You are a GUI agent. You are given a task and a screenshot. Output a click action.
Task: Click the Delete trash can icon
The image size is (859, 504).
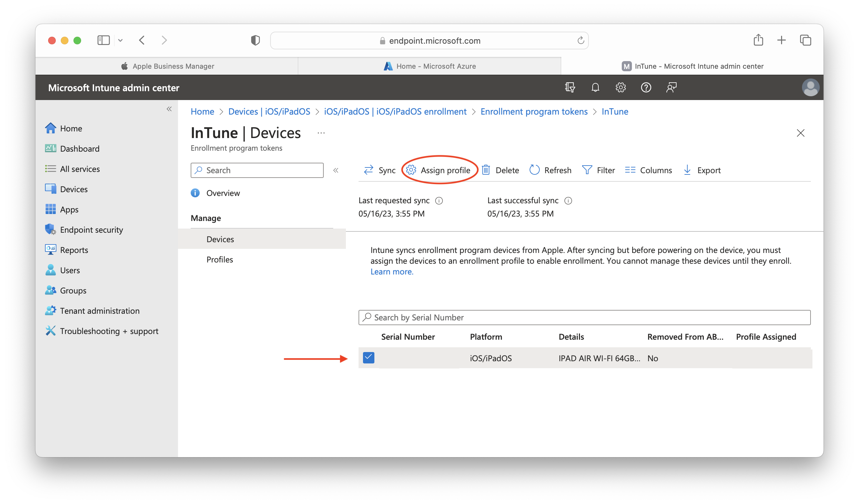tap(486, 170)
